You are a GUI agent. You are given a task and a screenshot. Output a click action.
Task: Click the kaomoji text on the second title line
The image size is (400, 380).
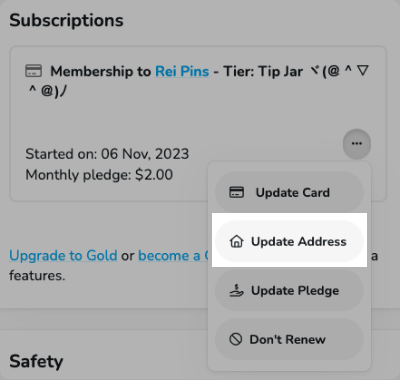[47, 91]
